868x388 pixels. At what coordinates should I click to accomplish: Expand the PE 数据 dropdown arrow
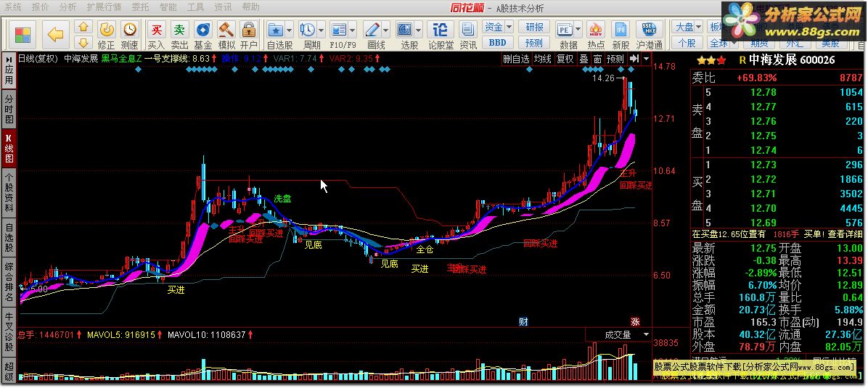point(578,29)
